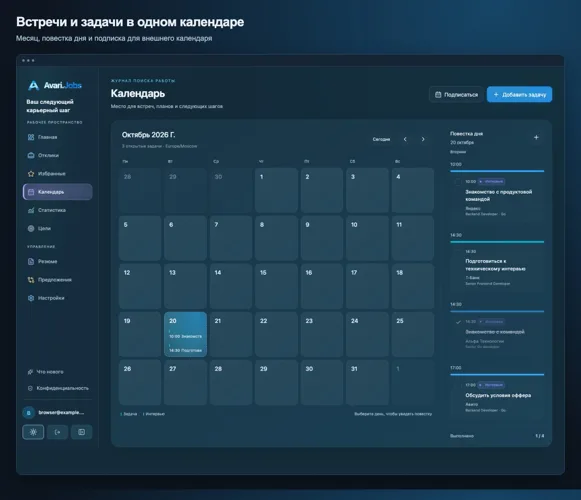Open Предложения via its sidebar icon
Viewport: 581px width, 500px height.
(x=31, y=280)
